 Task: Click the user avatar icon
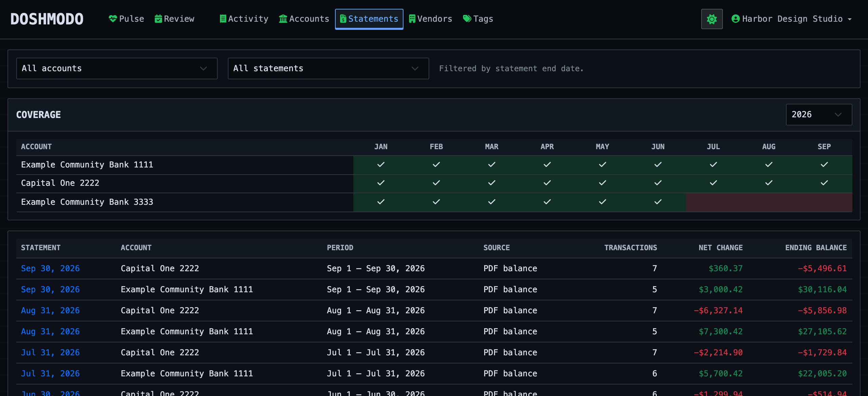click(735, 19)
